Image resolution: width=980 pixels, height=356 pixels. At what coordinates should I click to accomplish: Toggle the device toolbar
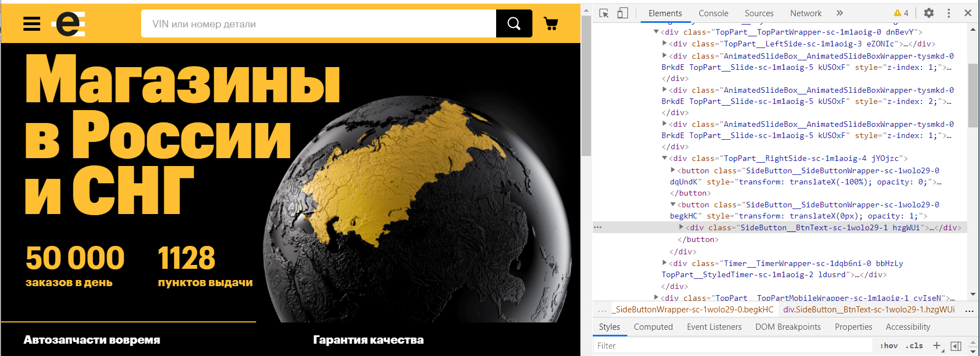(623, 13)
